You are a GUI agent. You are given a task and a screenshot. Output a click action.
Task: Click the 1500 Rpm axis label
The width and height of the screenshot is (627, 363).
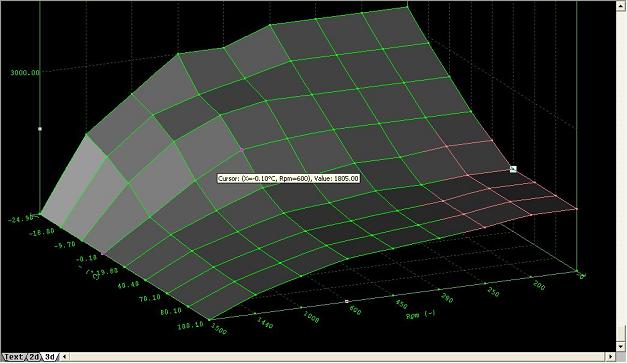pos(219,329)
